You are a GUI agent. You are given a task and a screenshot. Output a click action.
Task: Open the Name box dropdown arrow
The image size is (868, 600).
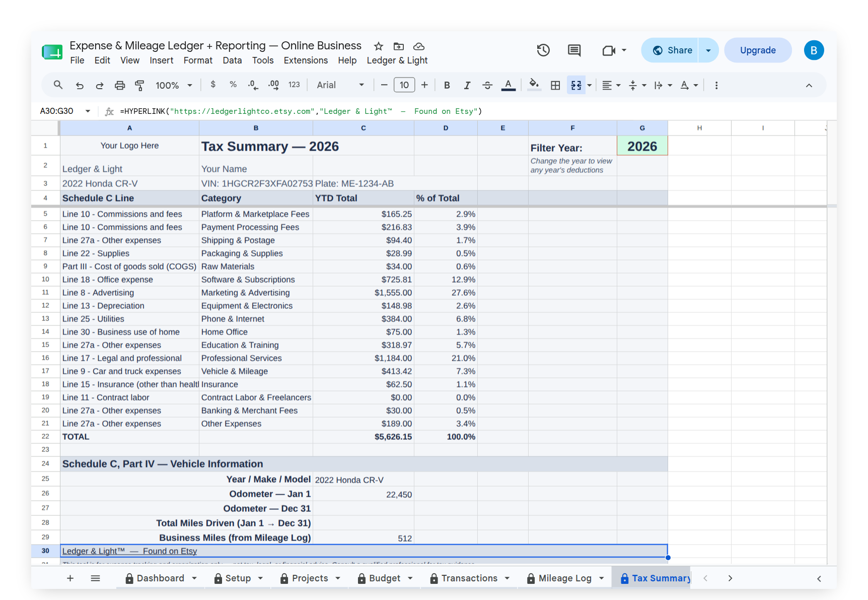point(88,111)
